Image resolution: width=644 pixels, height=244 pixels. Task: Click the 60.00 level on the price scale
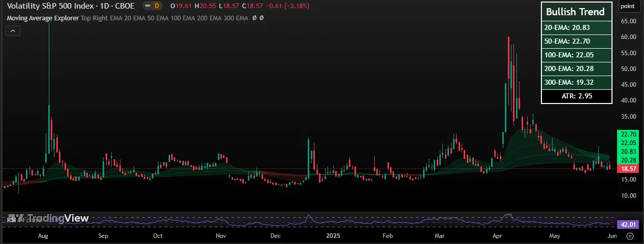pyautogui.click(x=629, y=37)
